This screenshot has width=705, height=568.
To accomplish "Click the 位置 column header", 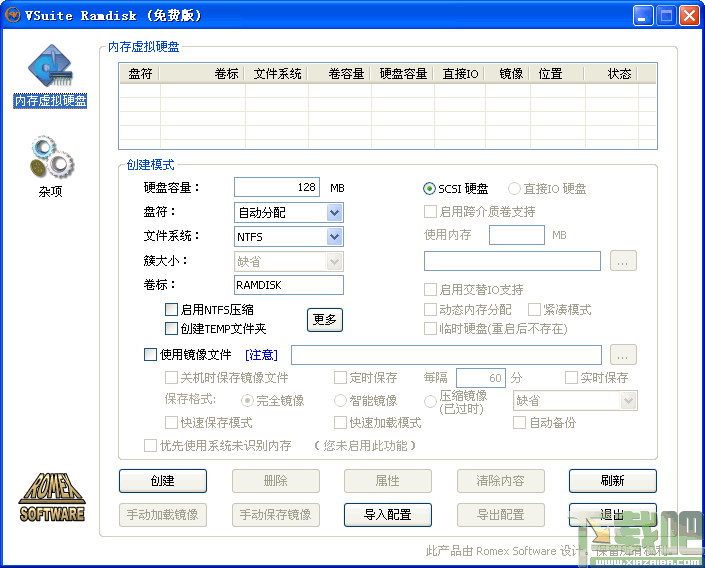I will click(x=558, y=73).
